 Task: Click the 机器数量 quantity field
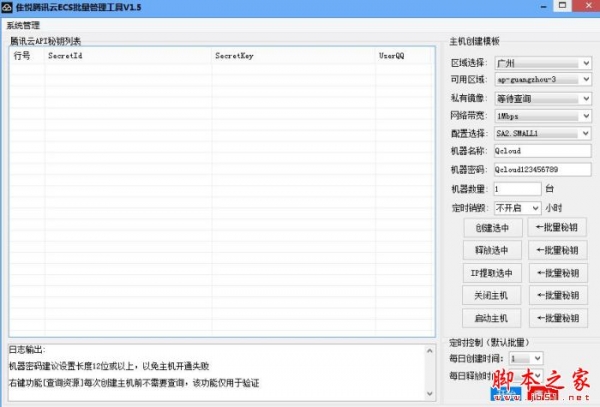pyautogui.click(x=517, y=189)
